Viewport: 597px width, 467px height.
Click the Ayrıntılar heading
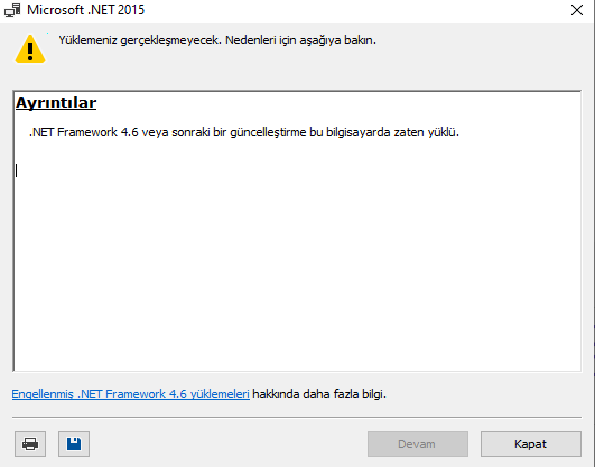[56, 103]
